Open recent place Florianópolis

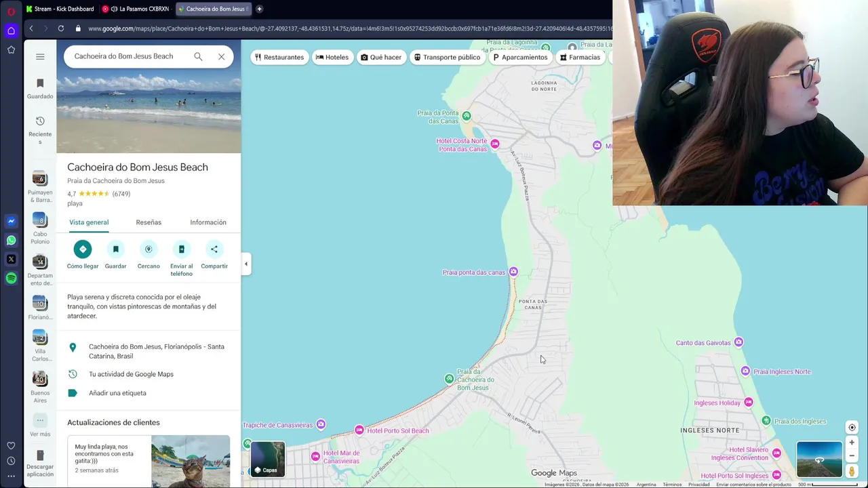tap(40, 308)
